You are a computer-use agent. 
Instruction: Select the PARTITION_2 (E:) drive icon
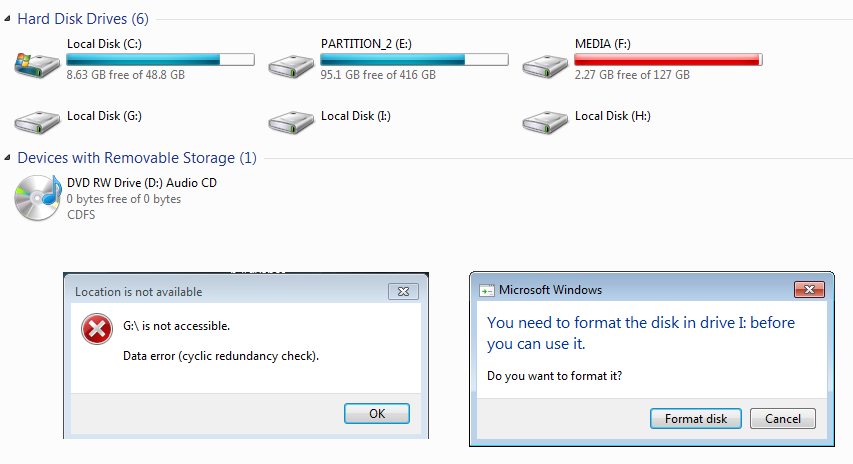point(291,66)
